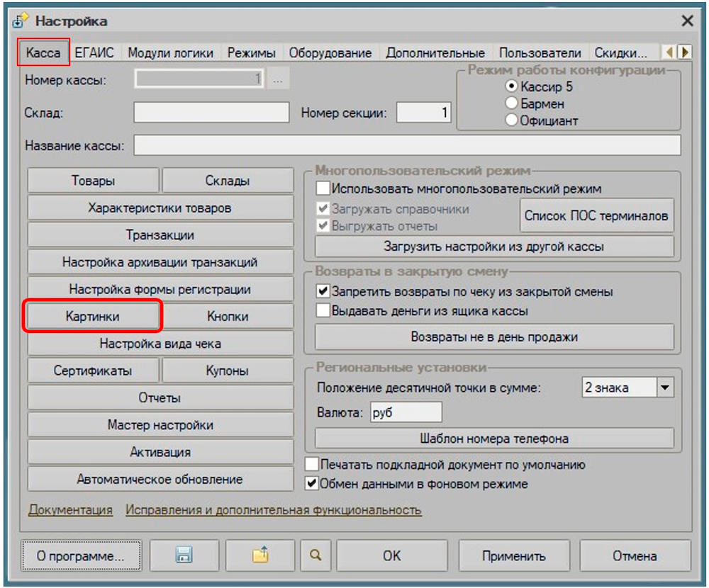The image size is (709, 588).
Task: Click the floppy disk save settings icon
Action: 184,556
